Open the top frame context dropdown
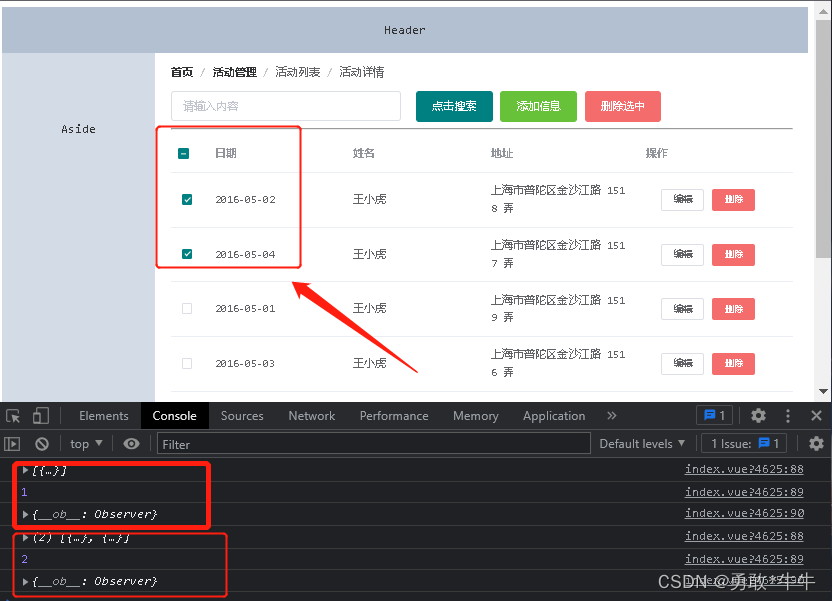 [x=85, y=443]
